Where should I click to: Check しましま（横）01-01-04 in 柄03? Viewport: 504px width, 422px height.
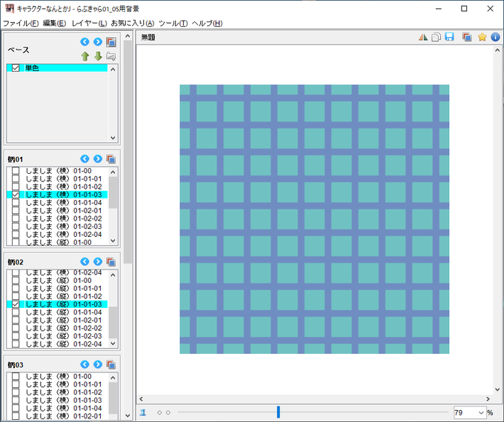(x=16, y=408)
